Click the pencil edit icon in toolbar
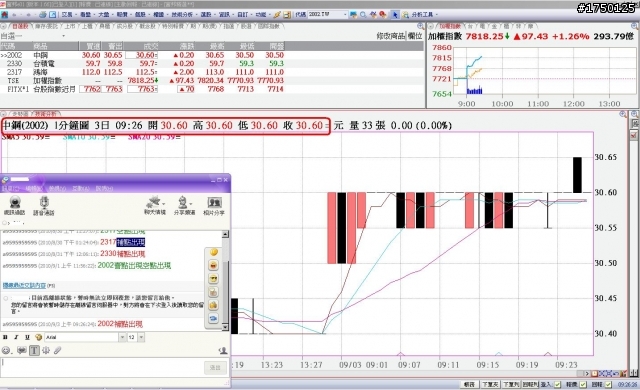The width and height of the screenshot is (640, 390). tap(277, 15)
